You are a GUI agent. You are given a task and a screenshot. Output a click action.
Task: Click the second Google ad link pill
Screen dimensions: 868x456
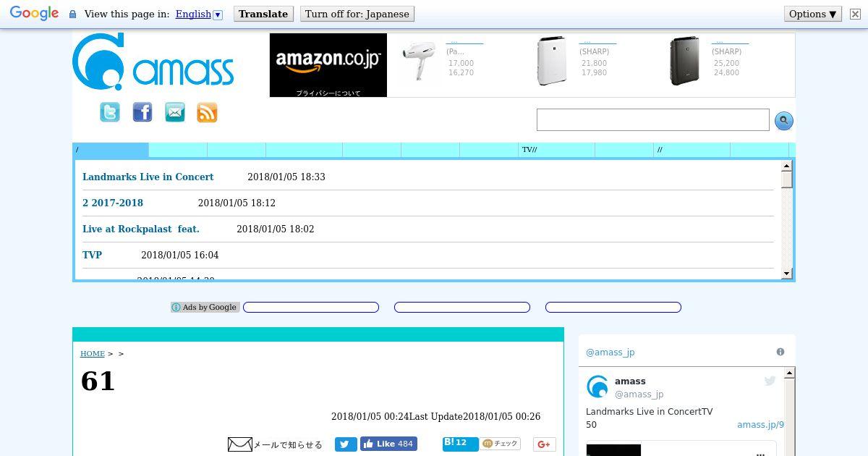click(x=462, y=308)
